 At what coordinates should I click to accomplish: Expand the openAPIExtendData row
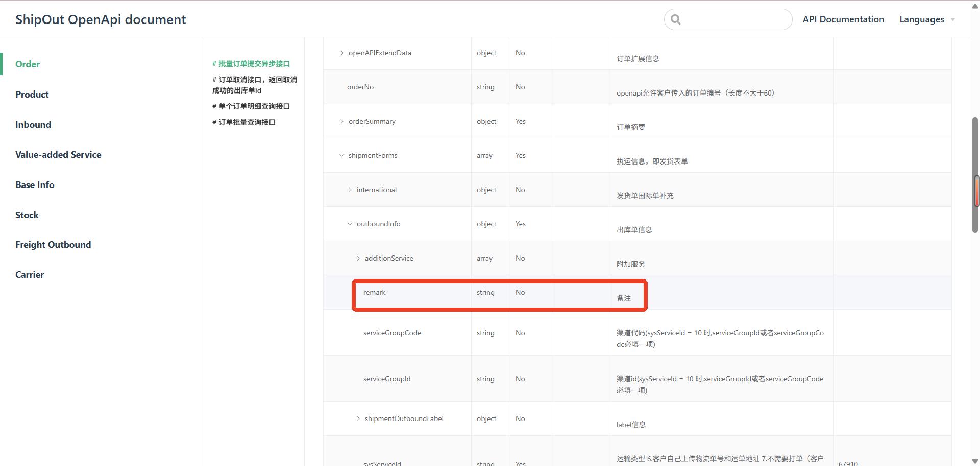(x=342, y=53)
